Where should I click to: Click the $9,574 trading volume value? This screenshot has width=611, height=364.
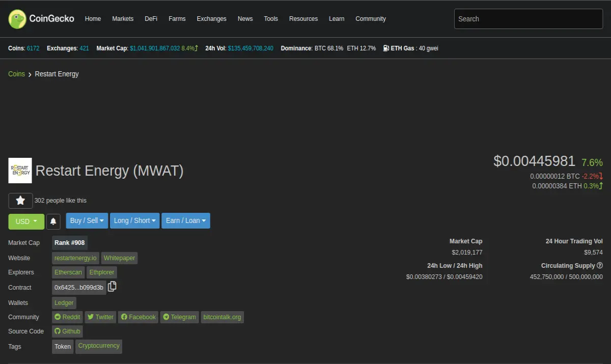pyautogui.click(x=593, y=253)
